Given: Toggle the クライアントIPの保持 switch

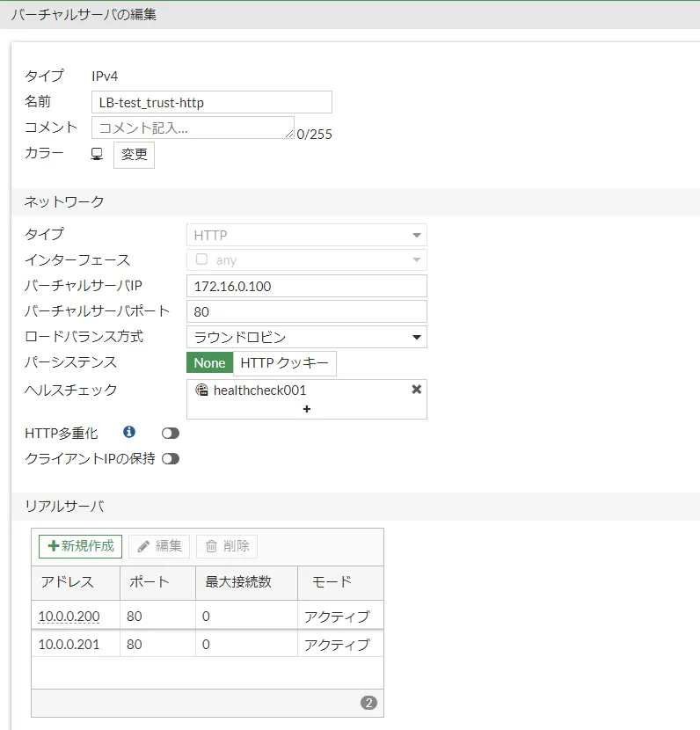Looking at the screenshot, I should (x=171, y=459).
